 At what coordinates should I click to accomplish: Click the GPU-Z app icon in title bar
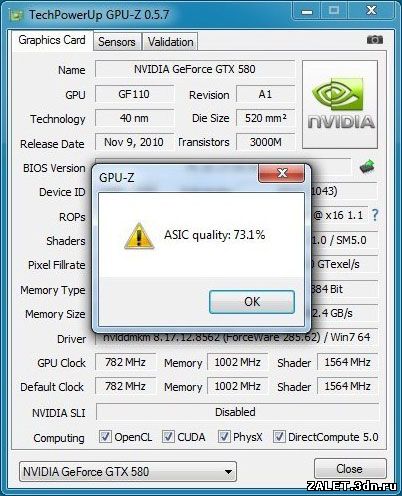point(16,15)
